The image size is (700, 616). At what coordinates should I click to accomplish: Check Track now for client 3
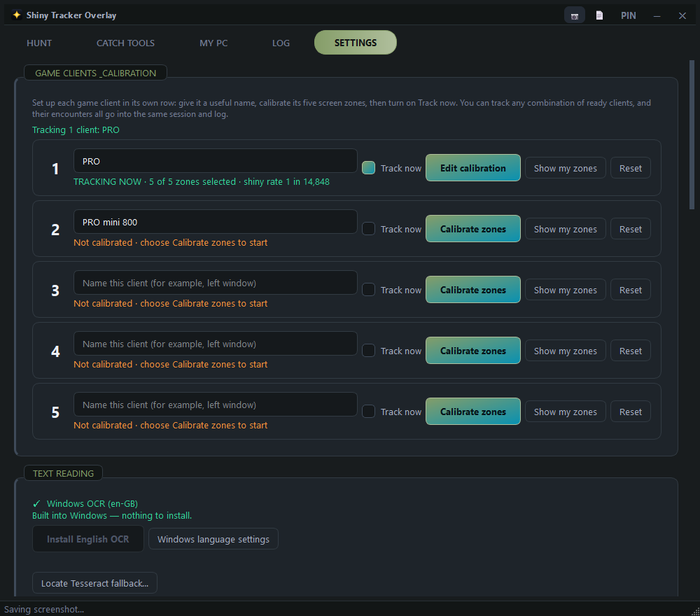(x=368, y=290)
